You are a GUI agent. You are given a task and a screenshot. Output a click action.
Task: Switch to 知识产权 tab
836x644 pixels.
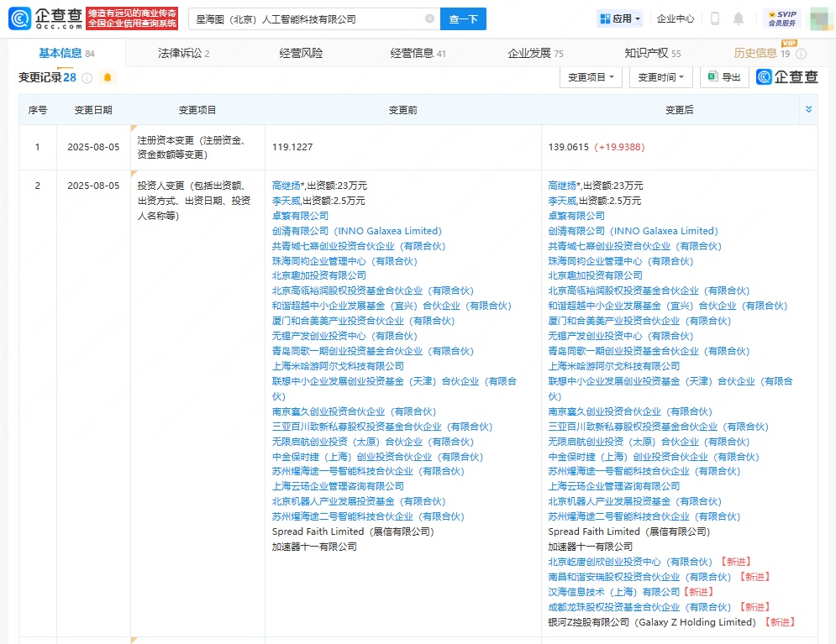(x=653, y=53)
